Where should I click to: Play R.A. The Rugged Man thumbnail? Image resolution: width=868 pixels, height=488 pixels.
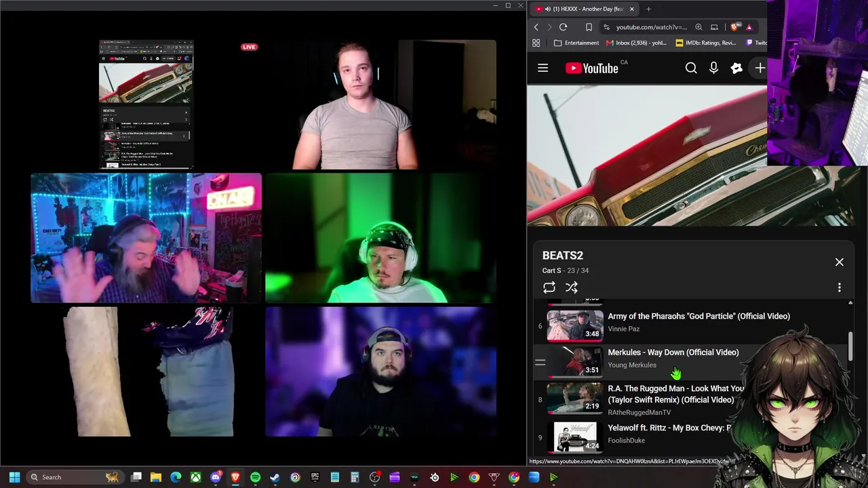pos(575,398)
